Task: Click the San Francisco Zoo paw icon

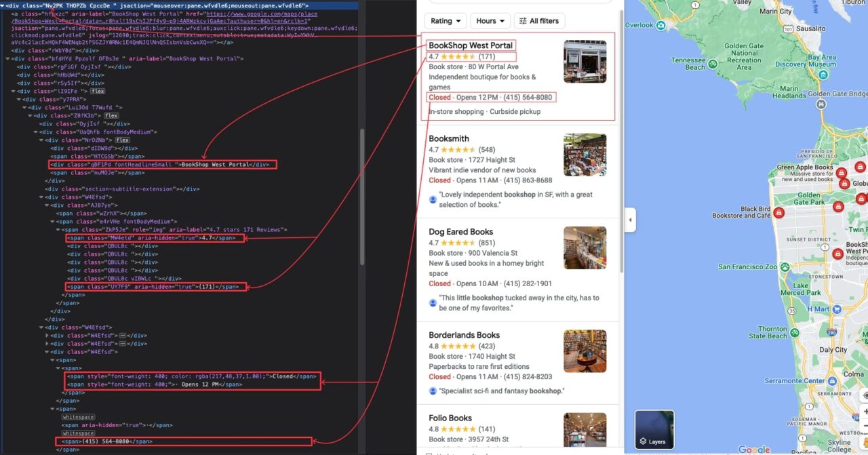Action: [x=785, y=266]
